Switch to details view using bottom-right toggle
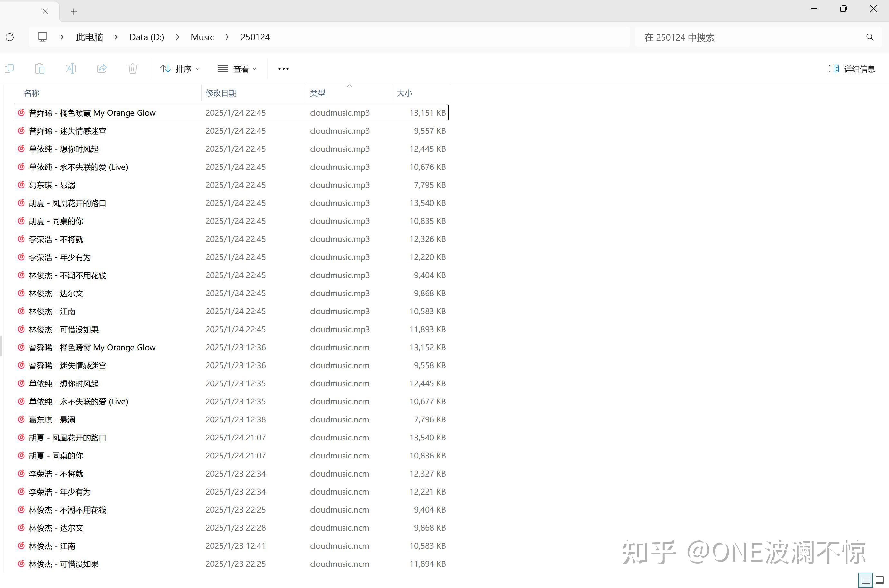889x588 pixels. click(866, 580)
